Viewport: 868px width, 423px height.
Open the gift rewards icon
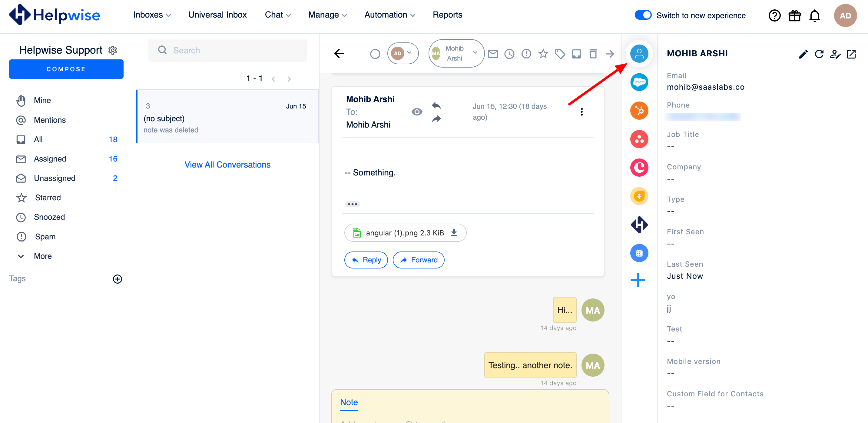794,15
